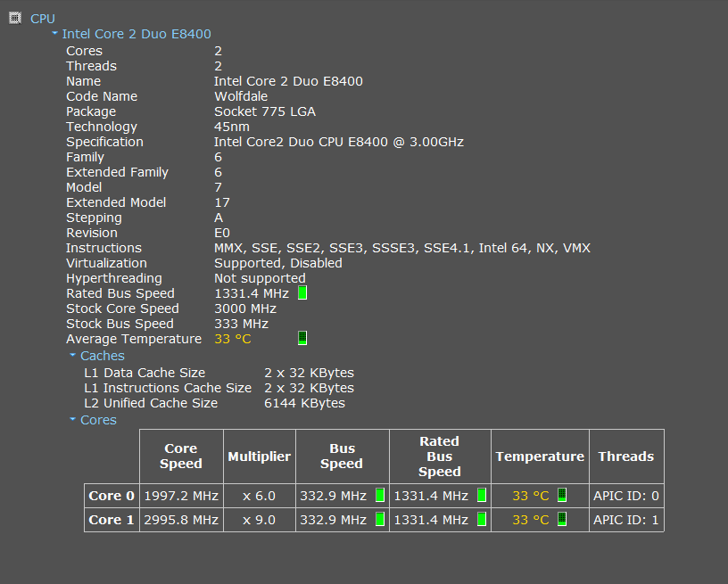Click Core 1 Rated Bus Speed graph icon
This screenshot has height=584, width=728.
pos(482,519)
